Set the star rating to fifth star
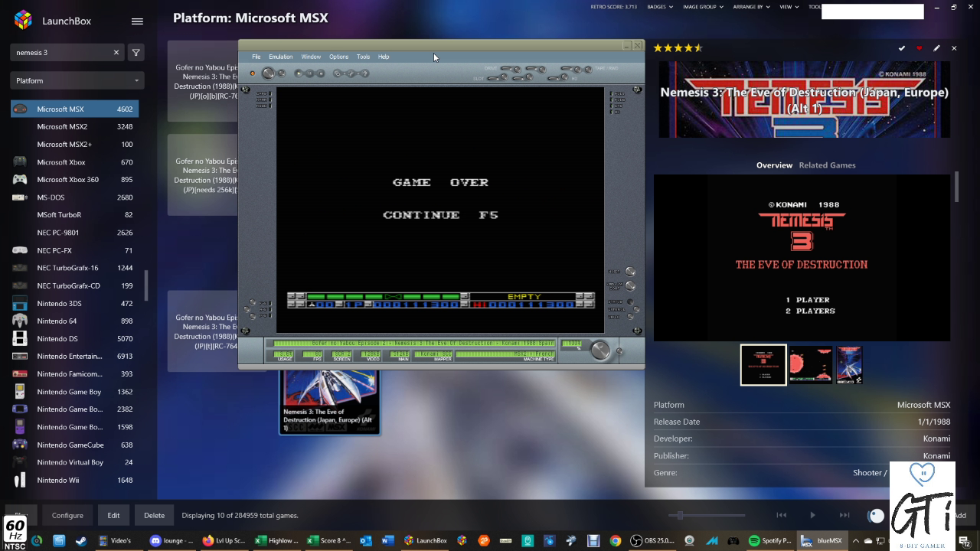 click(698, 47)
